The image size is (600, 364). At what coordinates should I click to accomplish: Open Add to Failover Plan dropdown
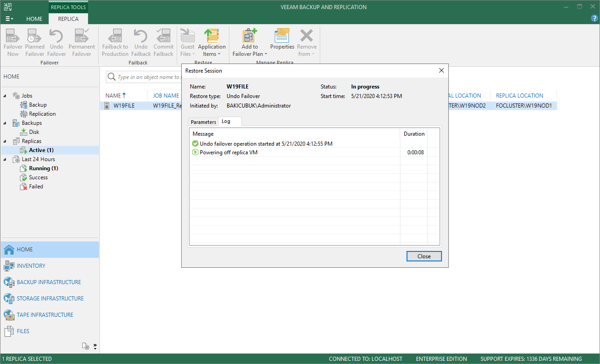250,43
